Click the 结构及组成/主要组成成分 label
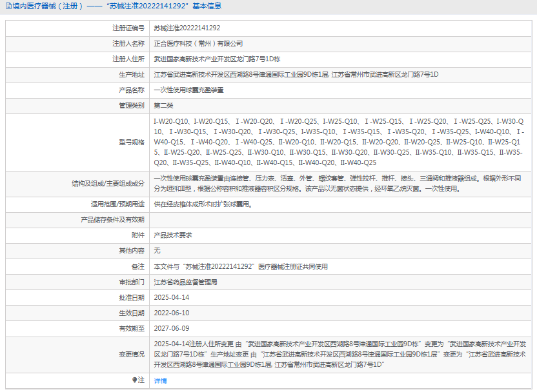The image size is (537, 392). (108, 183)
